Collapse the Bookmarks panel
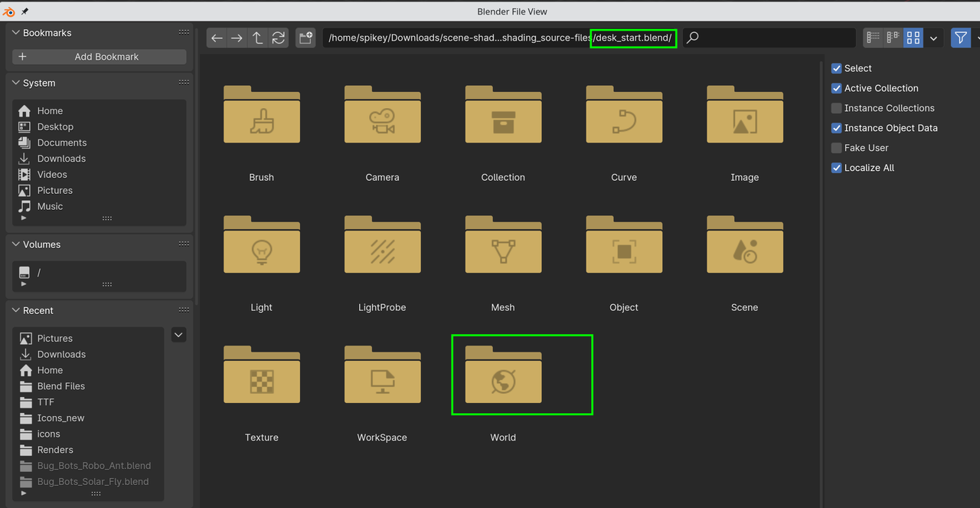Image resolution: width=980 pixels, height=508 pixels. click(16, 33)
